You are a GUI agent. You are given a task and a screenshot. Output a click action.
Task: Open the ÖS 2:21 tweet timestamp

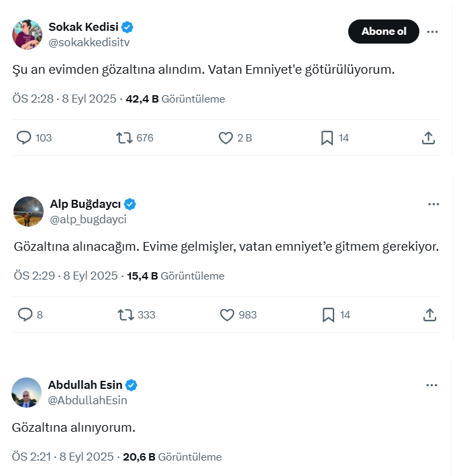coord(33,457)
